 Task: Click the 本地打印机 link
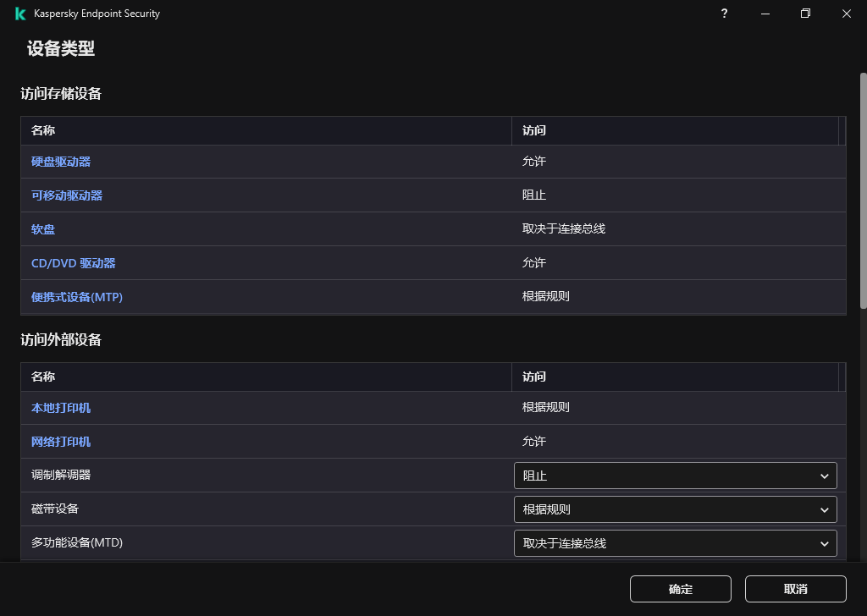(61, 408)
